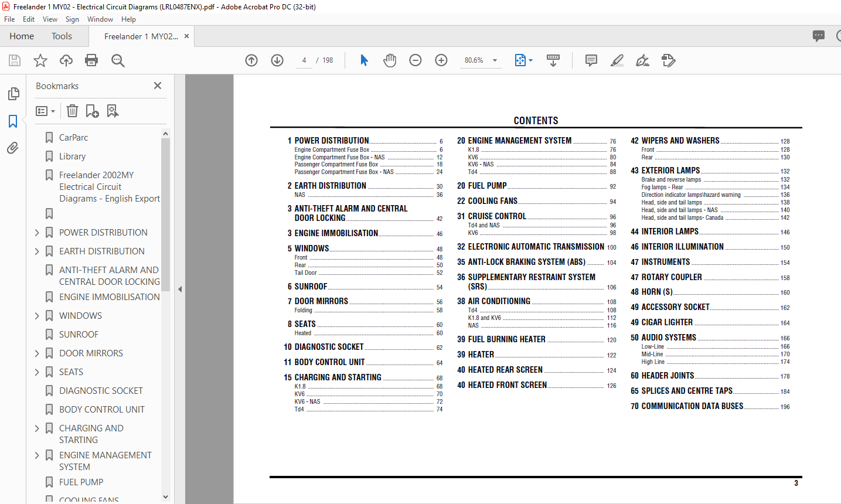Select the highlight text pen tool

[x=617, y=60]
